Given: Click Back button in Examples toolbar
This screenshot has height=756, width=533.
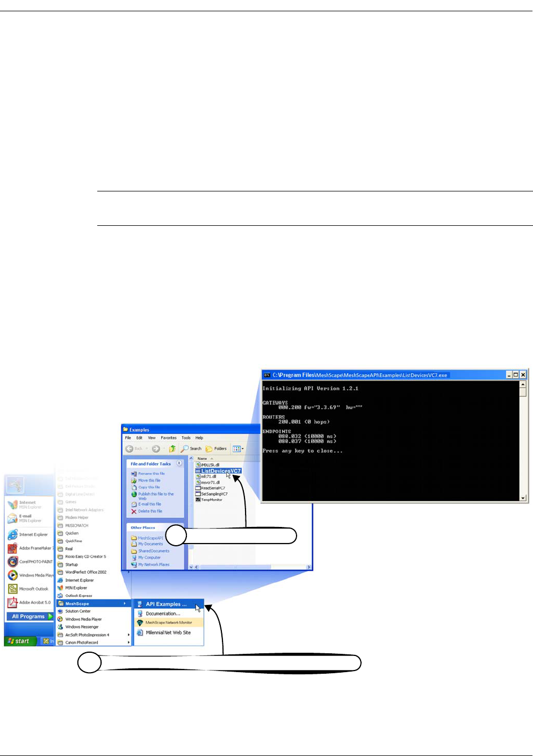Looking at the screenshot, I should tap(135, 448).
